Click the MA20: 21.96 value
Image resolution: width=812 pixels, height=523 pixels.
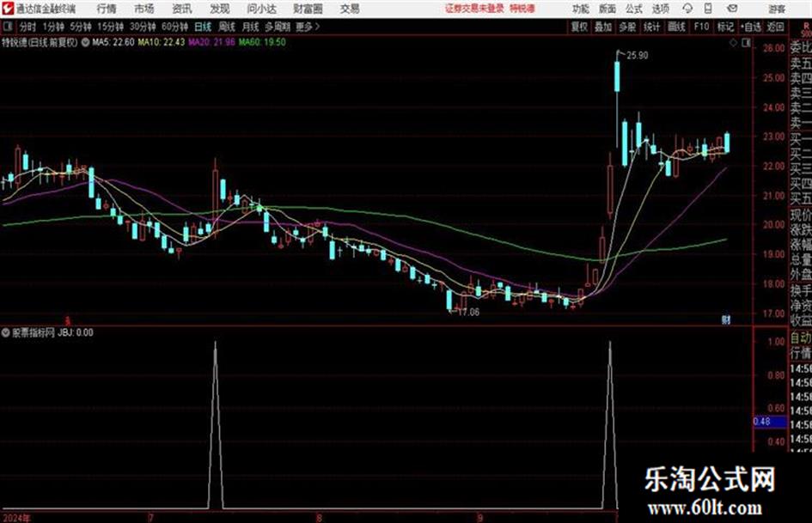[211, 42]
